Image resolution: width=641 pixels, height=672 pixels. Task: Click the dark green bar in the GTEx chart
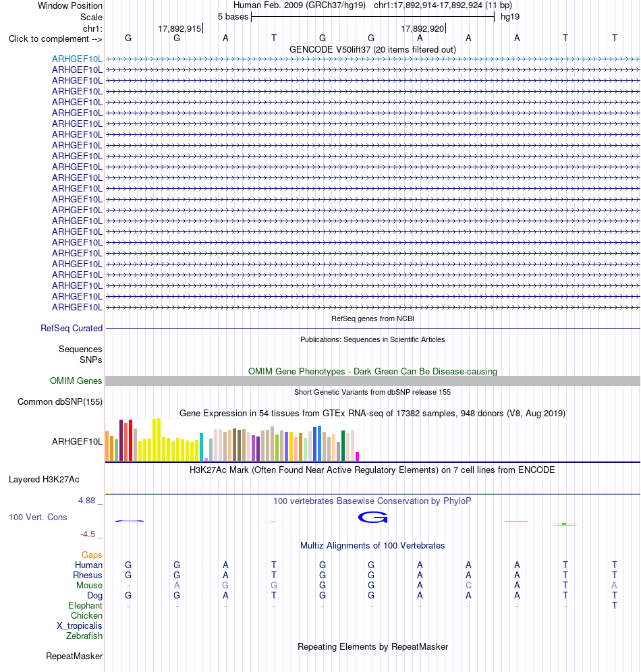tap(343, 446)
